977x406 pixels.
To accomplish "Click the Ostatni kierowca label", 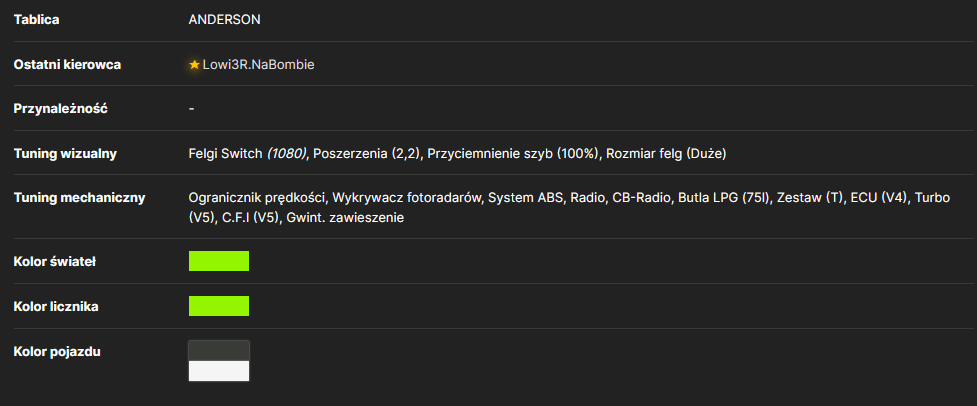I will click(67, 65).
